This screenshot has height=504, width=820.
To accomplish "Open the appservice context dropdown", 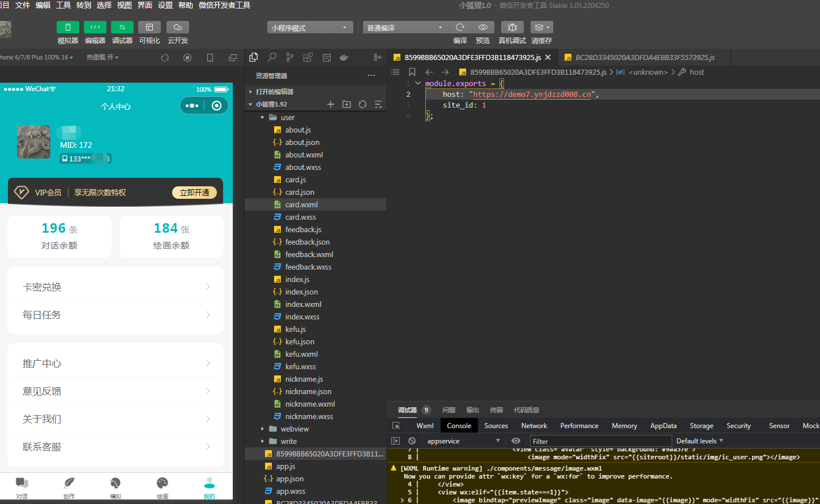I will [x=464, y=441].
